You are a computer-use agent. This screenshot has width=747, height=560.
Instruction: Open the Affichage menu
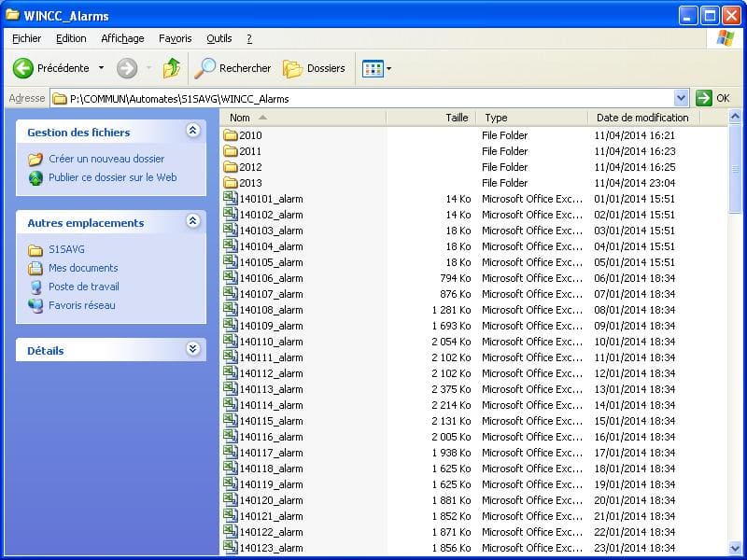pyautogui.click(x=122, y=38)
